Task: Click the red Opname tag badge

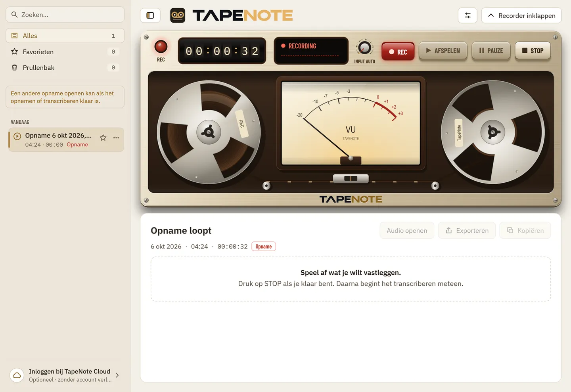Action: click(264, 247)
